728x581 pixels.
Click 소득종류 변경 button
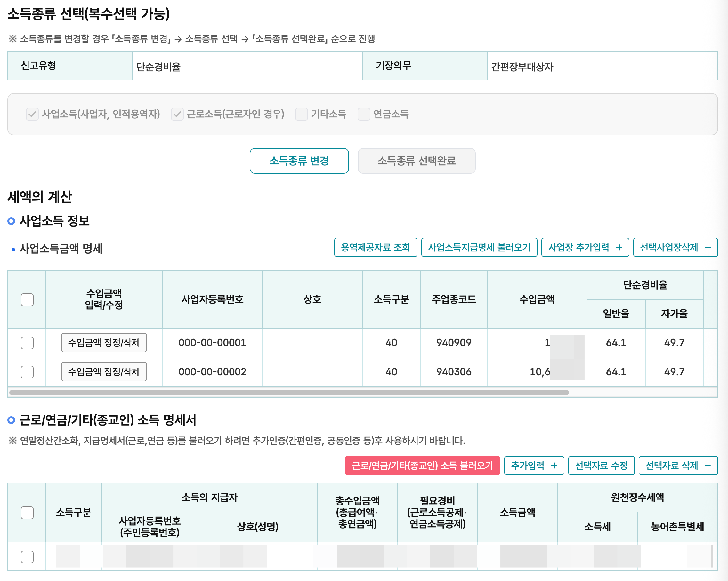[299, 161]
